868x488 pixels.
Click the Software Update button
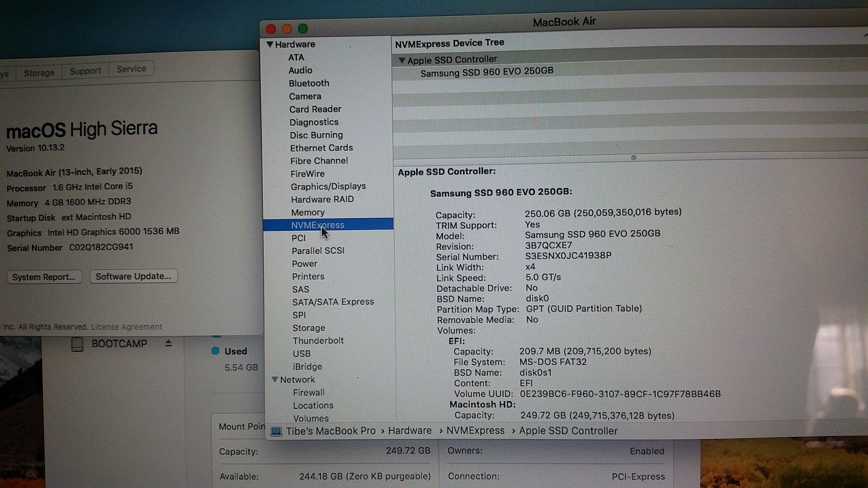click(x=133, y=276)
